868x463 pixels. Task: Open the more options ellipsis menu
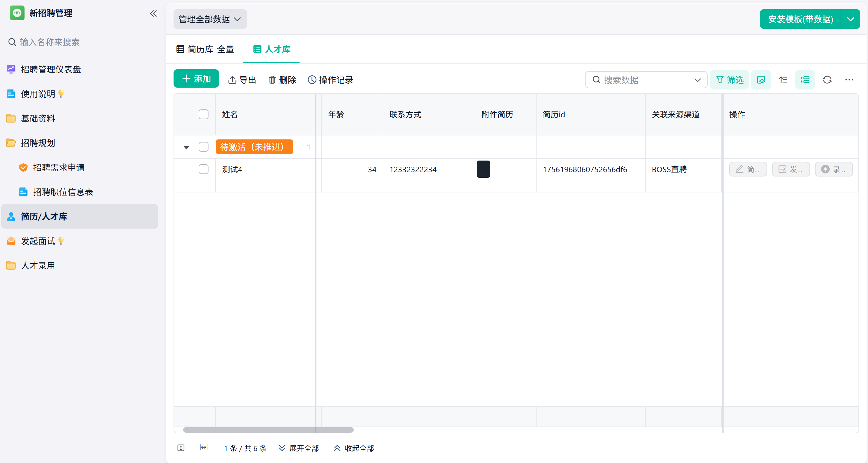point(849,80)
